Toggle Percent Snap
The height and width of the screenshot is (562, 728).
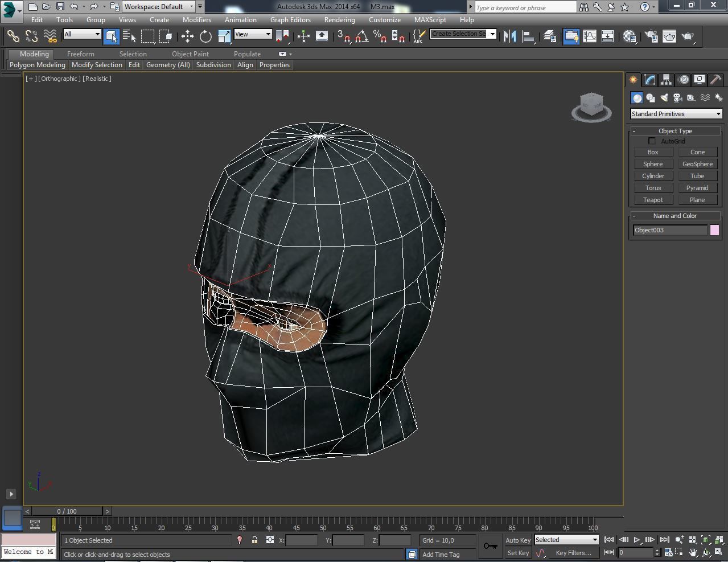380,36
